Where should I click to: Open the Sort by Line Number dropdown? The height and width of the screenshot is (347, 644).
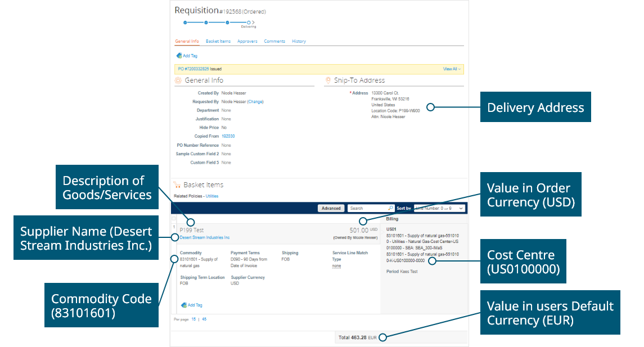point(439,208)
